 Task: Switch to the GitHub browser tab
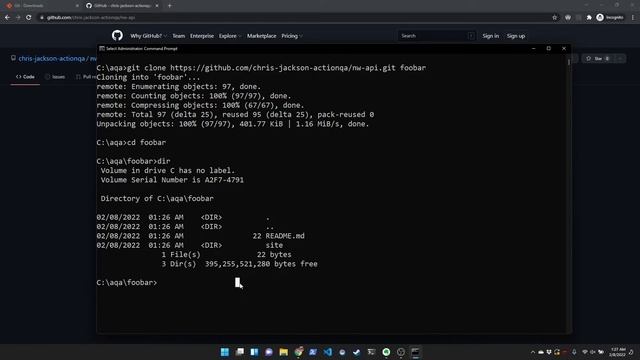[x=122, y=6]
